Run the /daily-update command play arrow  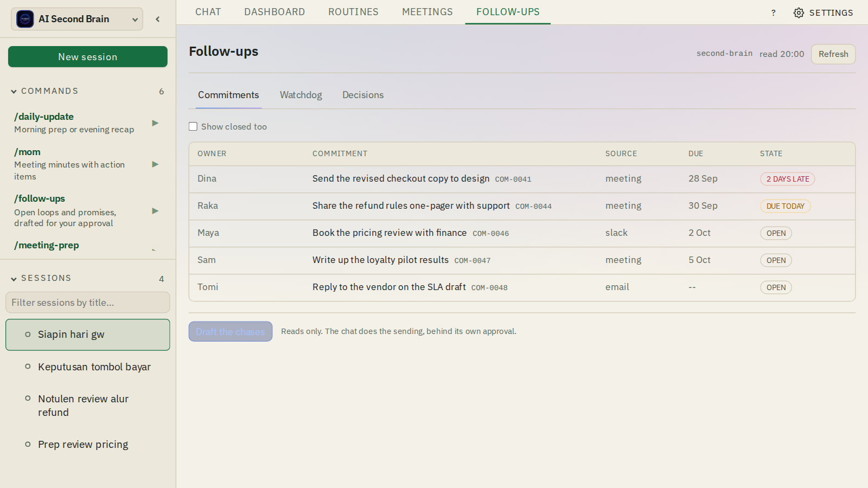pos(155,123)
